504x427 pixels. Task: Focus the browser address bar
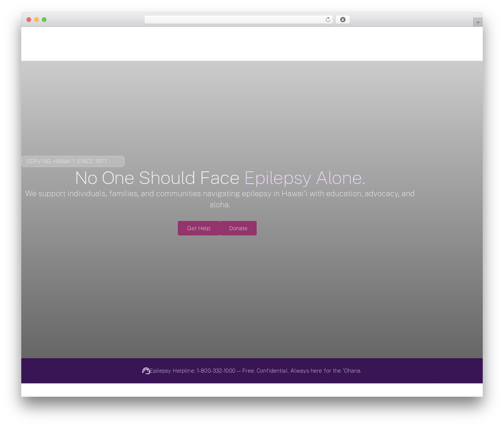[239, 20]
